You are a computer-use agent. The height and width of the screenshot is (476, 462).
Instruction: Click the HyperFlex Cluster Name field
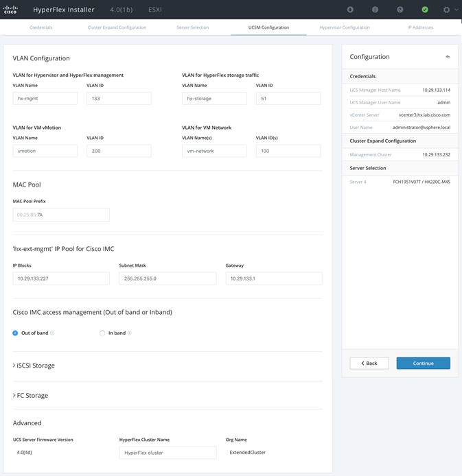(x=168, y=453)
